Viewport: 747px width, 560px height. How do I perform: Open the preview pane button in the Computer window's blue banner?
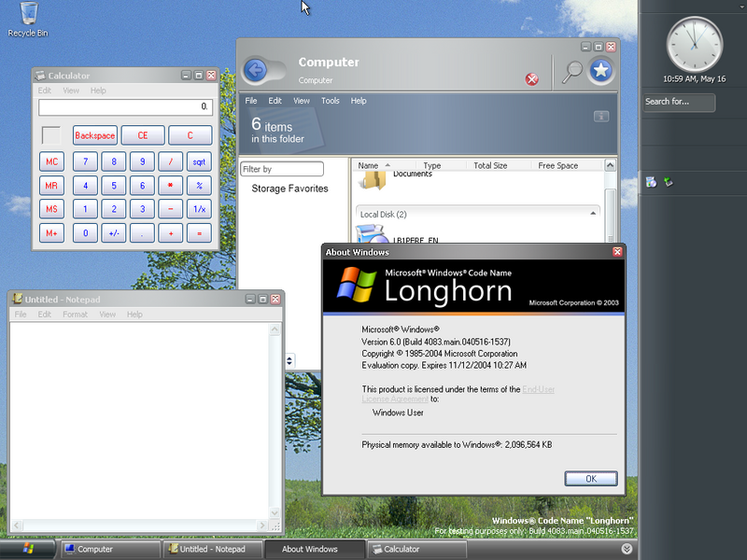[601, 116]
